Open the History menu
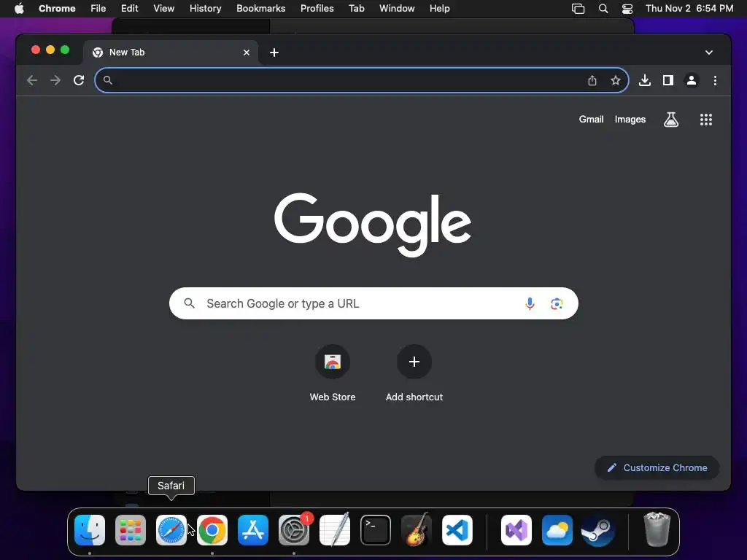Image resolution: width=747 pixels, height=560 pixels. (x=205, y=9)
